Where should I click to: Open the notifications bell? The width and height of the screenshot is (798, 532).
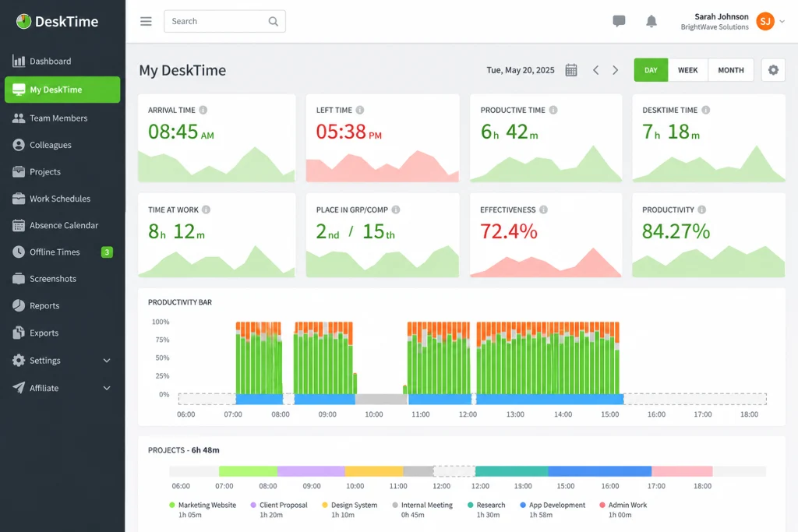651,21
